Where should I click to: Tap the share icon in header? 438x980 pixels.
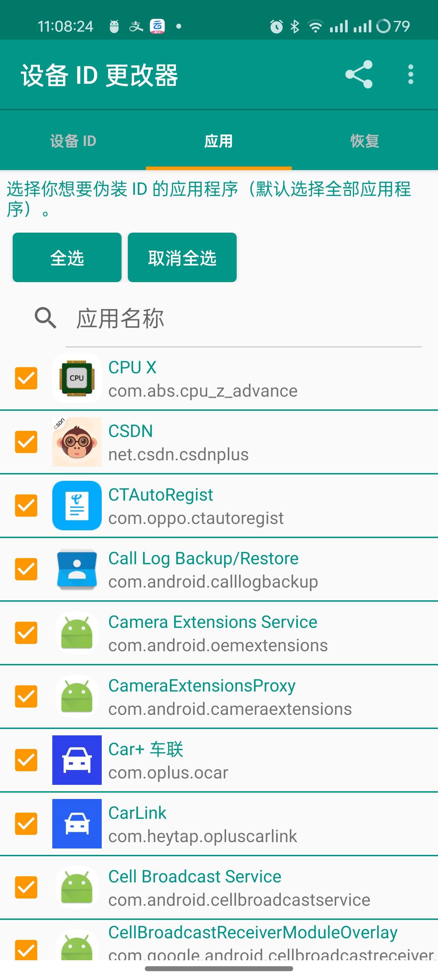tap(359, 74)
